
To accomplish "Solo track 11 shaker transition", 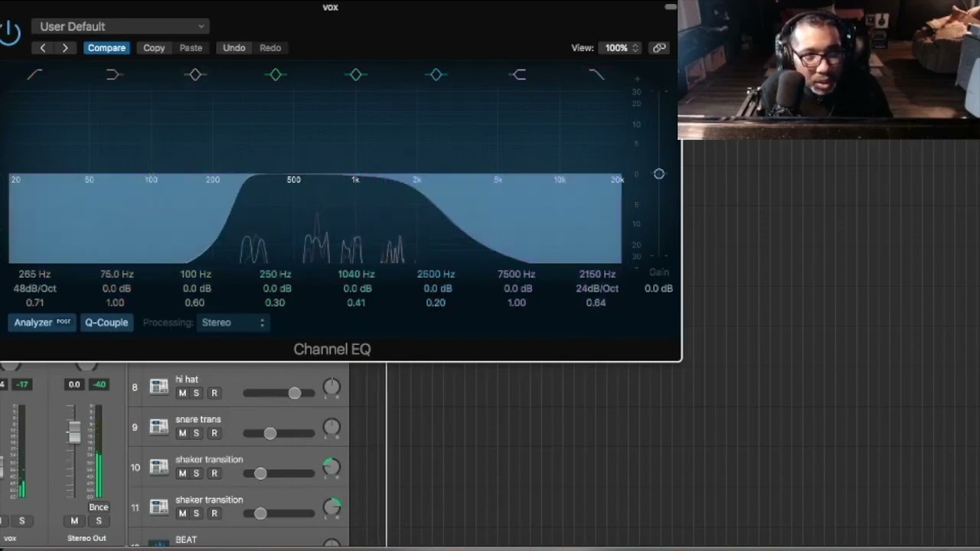I will click(196, 513).
